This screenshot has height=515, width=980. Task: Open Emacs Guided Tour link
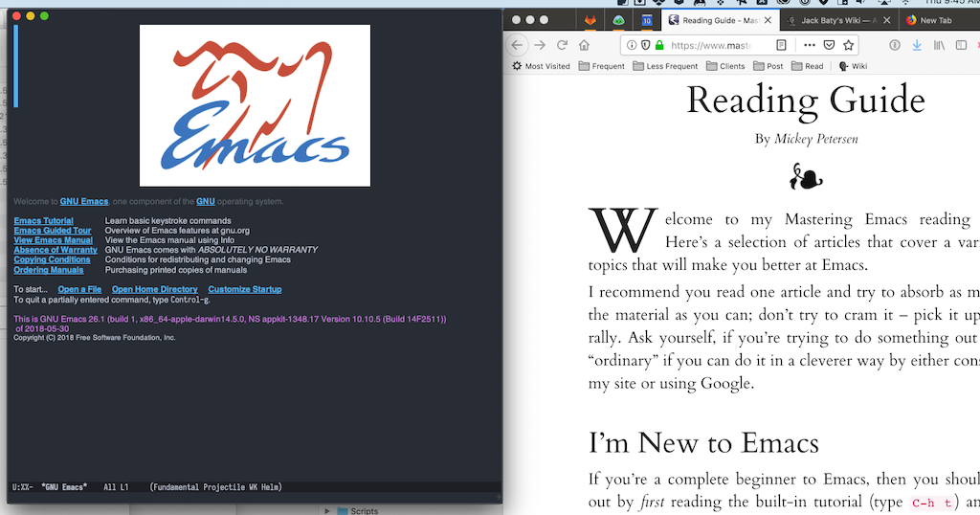tap(53, 230)
